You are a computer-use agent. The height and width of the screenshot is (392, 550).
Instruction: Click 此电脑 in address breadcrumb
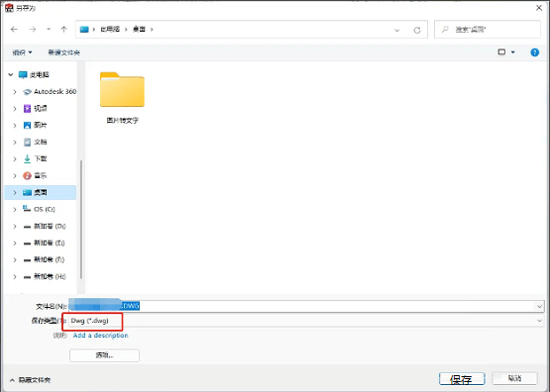point(110,30)
